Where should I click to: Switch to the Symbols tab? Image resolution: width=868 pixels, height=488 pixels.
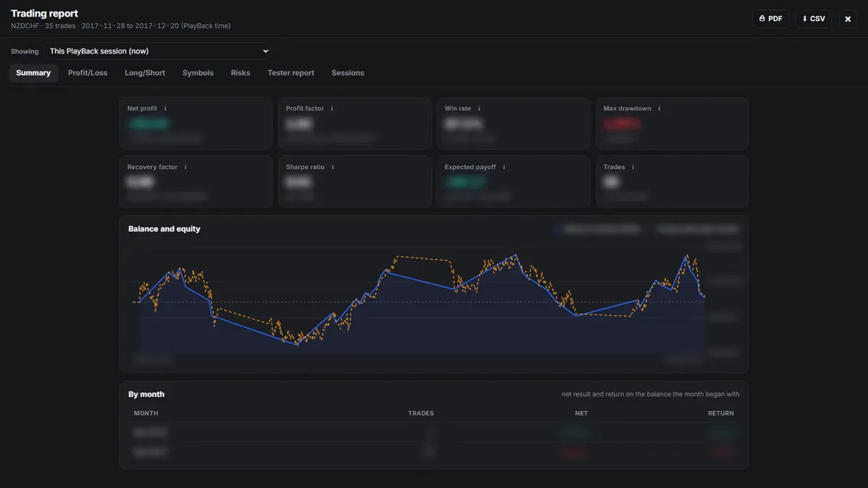197,73
